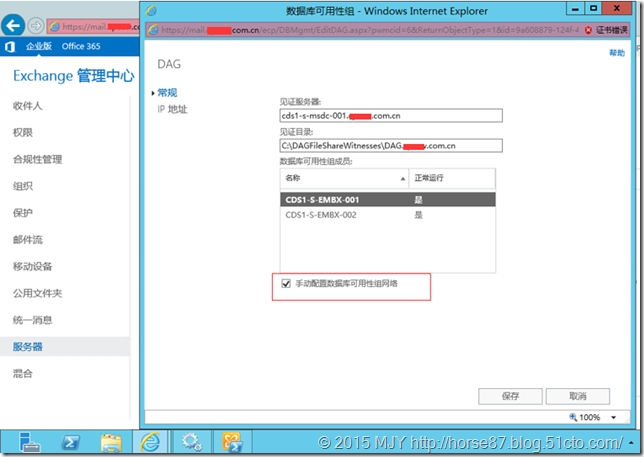Open the gear settings taskbar app
Image resolution: width=644 pixels, height=457 pixels.
(x=191, y=441)
